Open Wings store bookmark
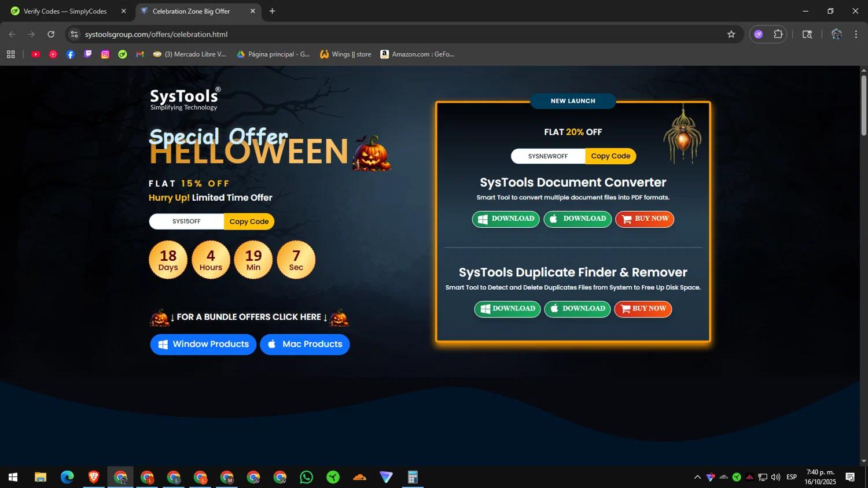Viewport: 868px width, 488px height. (345, 54)
